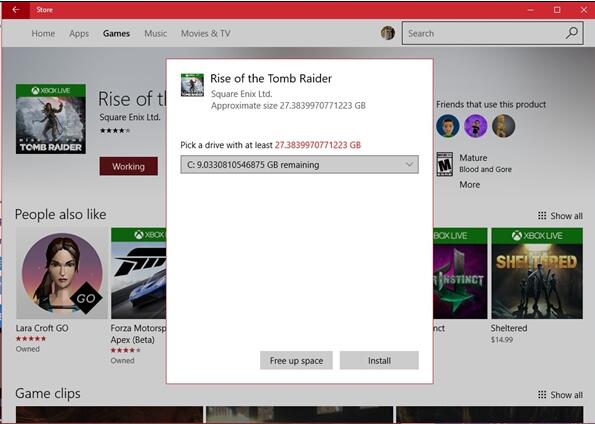Screen dimensions: 595x424
Task: Click the red 27.38 GB requirement text
Action: click(x=318, y=145)
